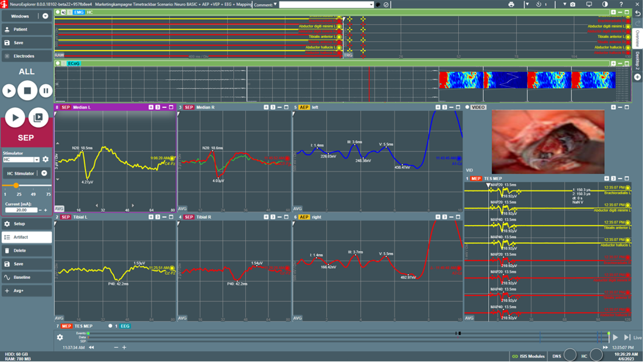The height and width of the screenshot is (362, 644).
Task: Open the help question mark icon
Action: click(621, 5)
